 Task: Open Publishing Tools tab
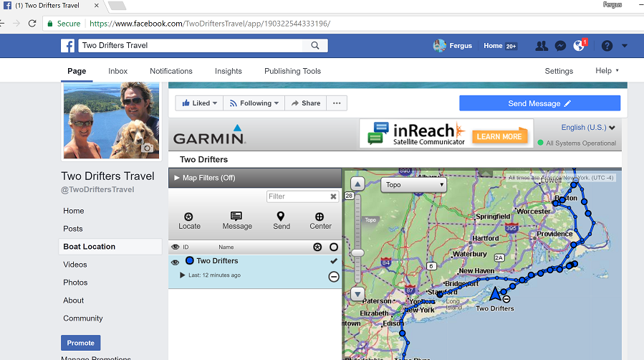point(292,71)
